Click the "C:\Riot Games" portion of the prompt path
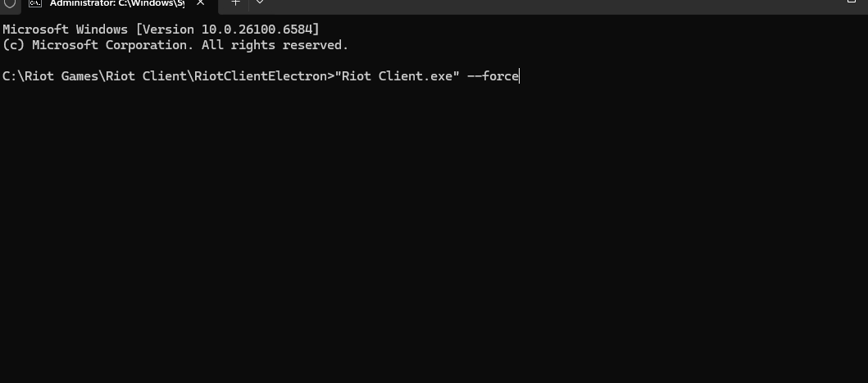The width and height of the screenshot is (868, 383). 50,76
